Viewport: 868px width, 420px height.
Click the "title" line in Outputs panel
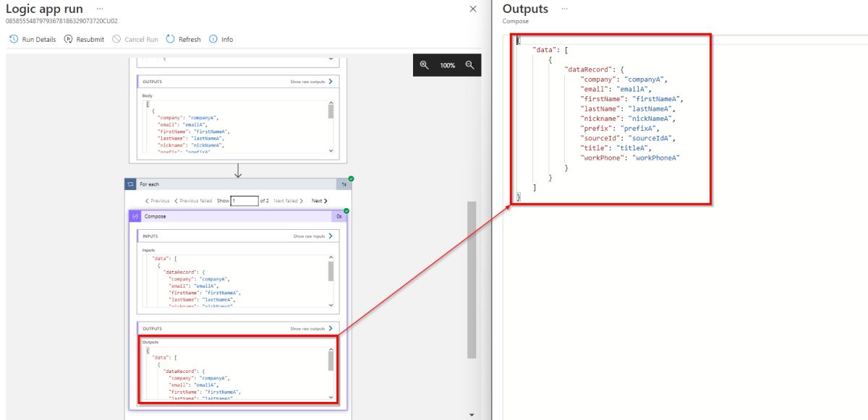[x=616, y=148]
